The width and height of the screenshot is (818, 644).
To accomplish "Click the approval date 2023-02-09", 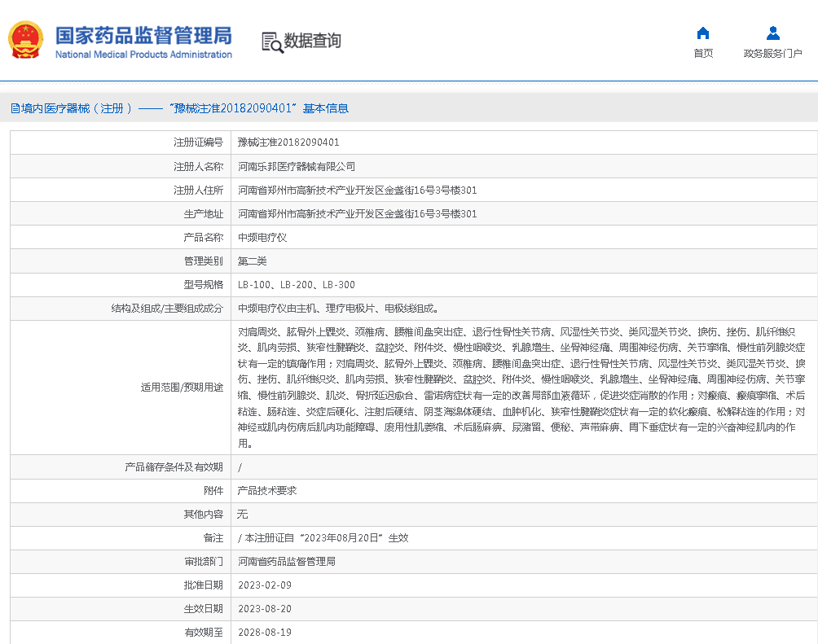I will click(x=265, y=585).
